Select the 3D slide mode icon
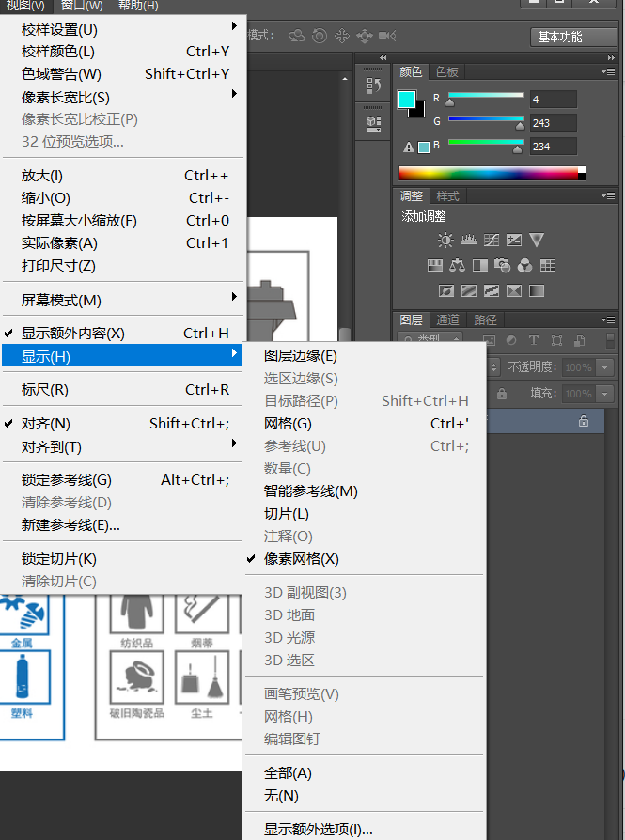Screen dimensions: 625x840 click(365, 36)
